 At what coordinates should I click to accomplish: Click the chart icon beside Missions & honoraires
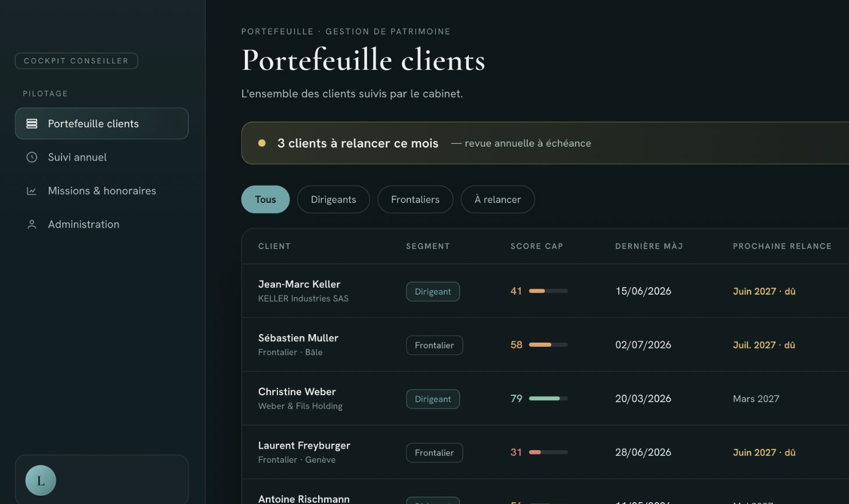pos(32,191)
